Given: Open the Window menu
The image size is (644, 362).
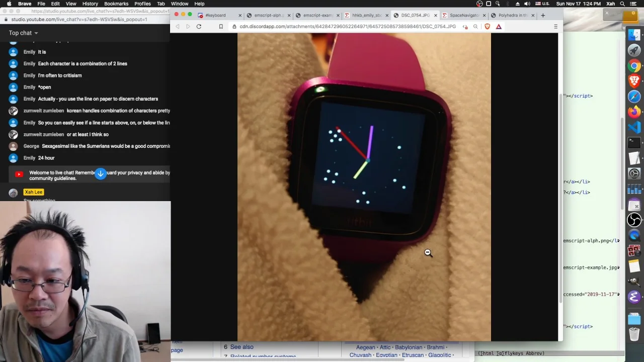Looking at the screenshot, I should click(180, 4).
